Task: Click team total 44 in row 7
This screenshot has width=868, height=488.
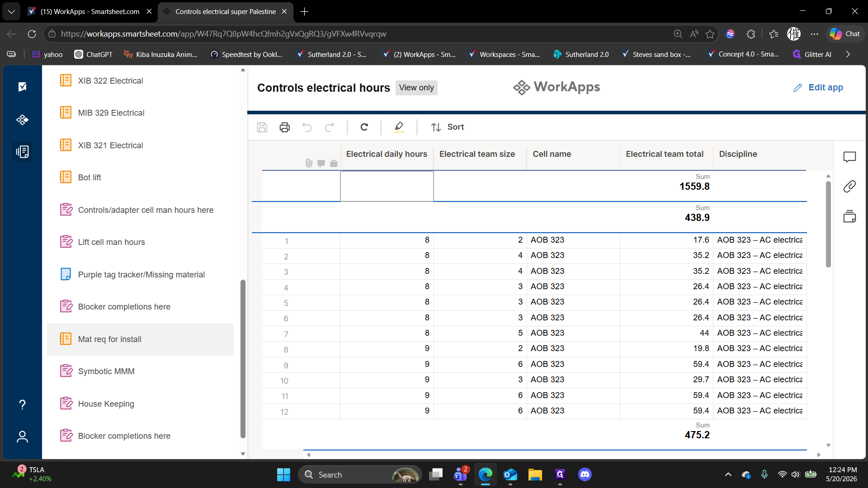Action: point(704,333)
